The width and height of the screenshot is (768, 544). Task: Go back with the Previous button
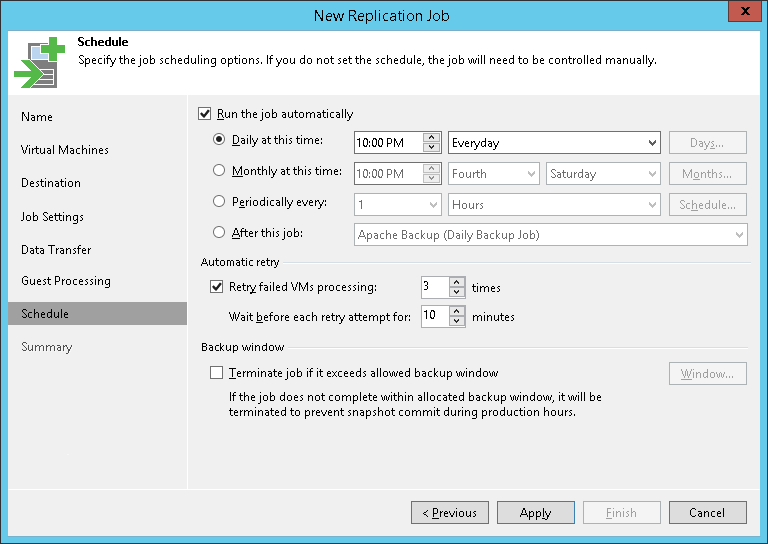click(450, 513)
